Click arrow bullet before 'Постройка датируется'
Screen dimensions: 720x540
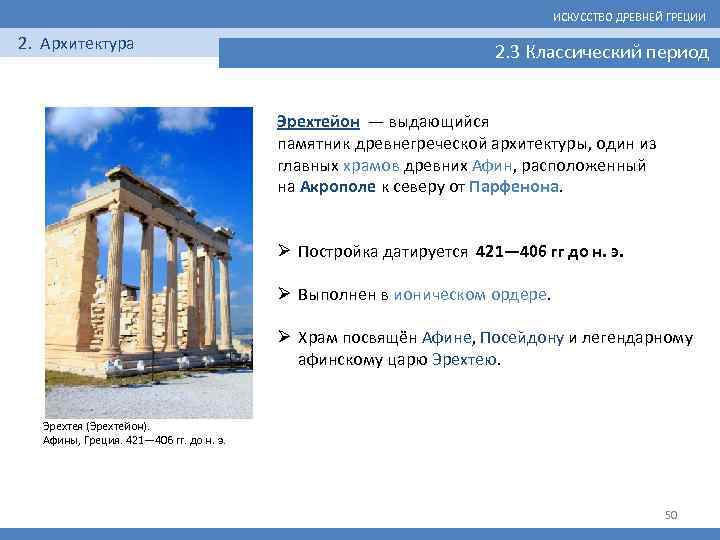pyautogui.click(x=284, y=250)
